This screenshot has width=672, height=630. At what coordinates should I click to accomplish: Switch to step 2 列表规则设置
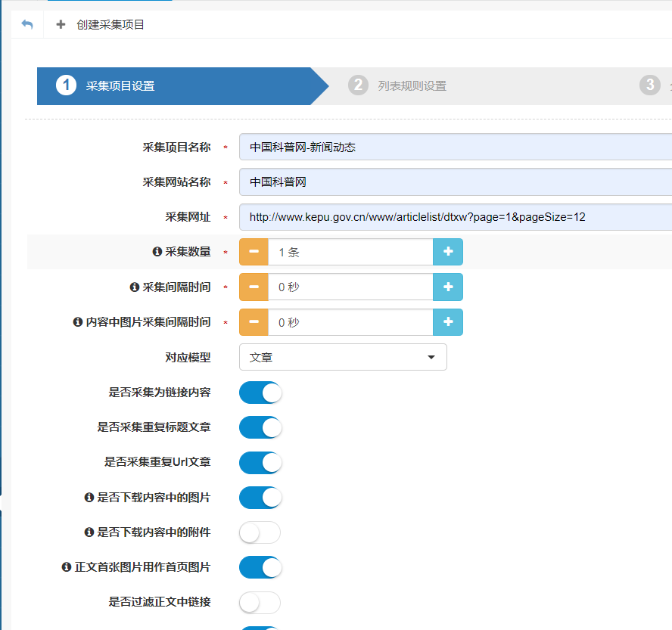pos(411,86)
